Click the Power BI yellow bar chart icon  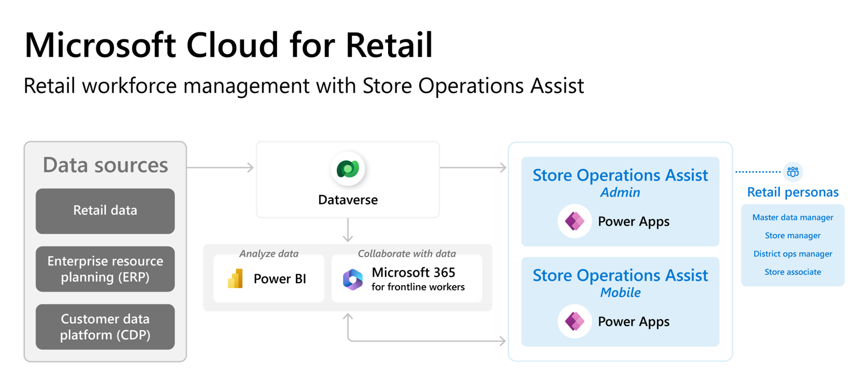tap(236, 278)
